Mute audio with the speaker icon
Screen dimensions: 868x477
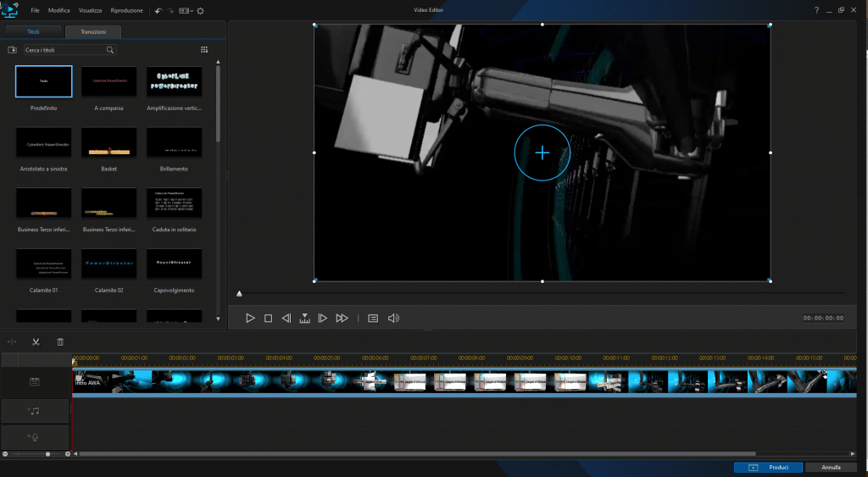[393, 319]
